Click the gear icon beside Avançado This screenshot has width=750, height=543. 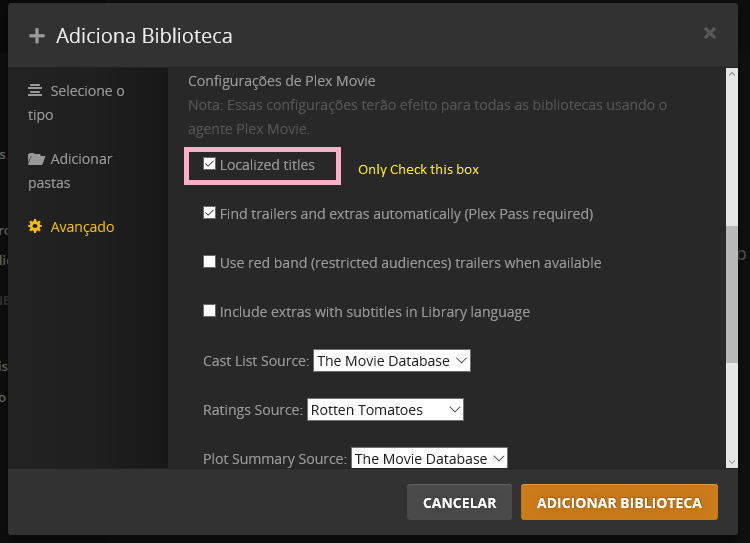[x=35, y=226]
